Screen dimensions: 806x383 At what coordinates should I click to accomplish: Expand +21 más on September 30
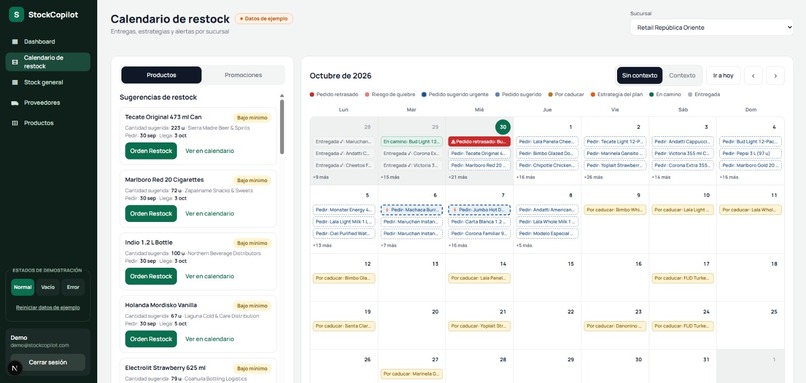click(x=457, y=177)
